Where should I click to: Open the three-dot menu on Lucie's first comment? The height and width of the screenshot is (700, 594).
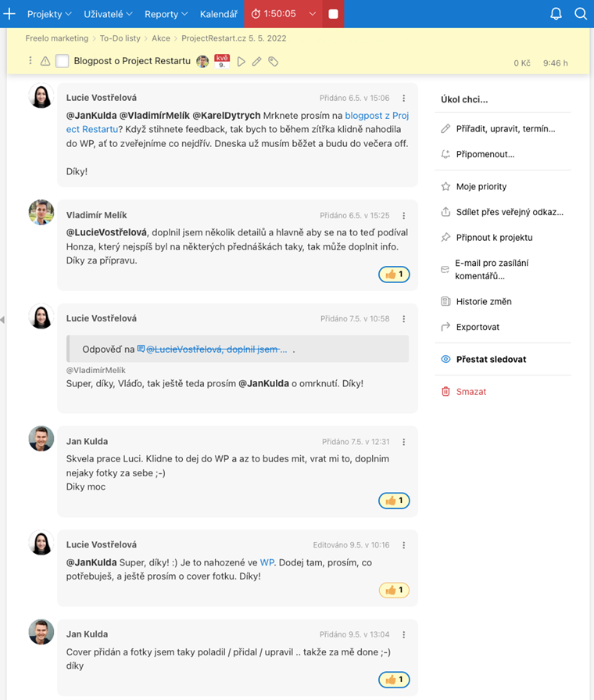404,99
